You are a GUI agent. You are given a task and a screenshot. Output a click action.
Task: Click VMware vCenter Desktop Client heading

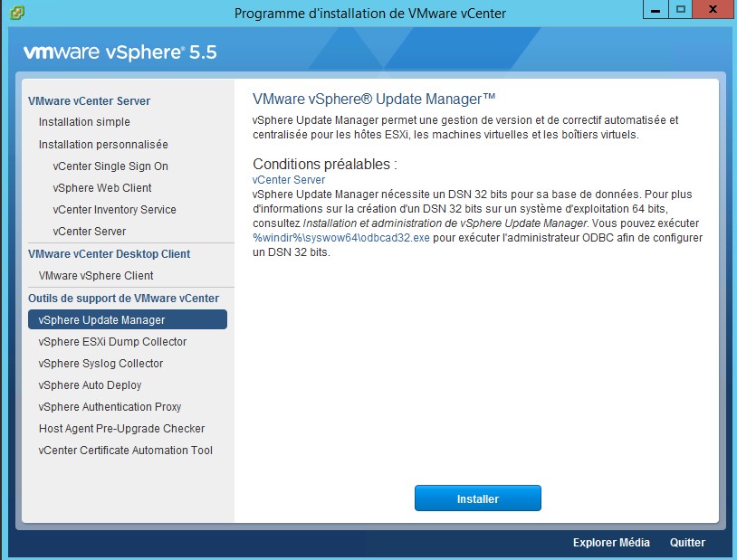coord(109,254)
